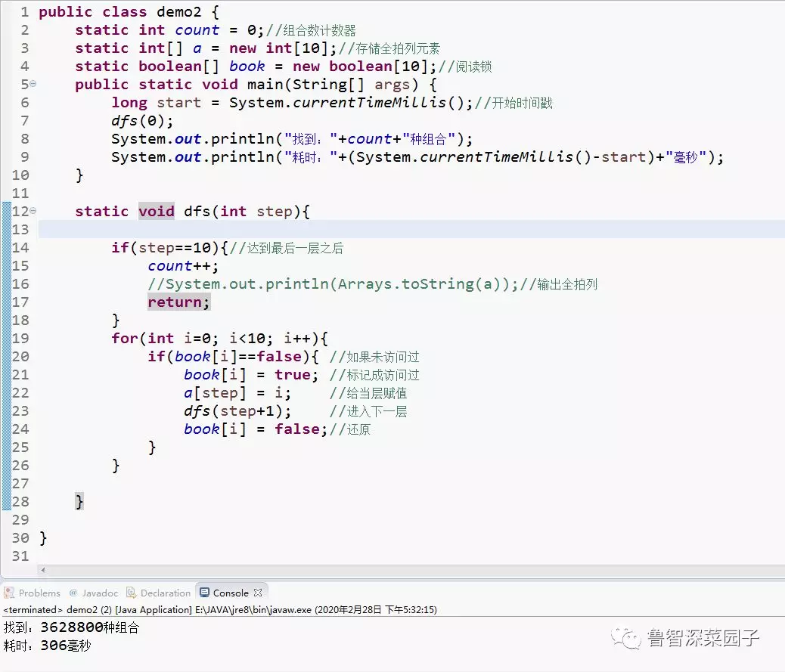Image resolution: width=785 pixels, height=672 pixels.
Task: Click 'static int count = 0;' declaration
Action: coord(169,30)
